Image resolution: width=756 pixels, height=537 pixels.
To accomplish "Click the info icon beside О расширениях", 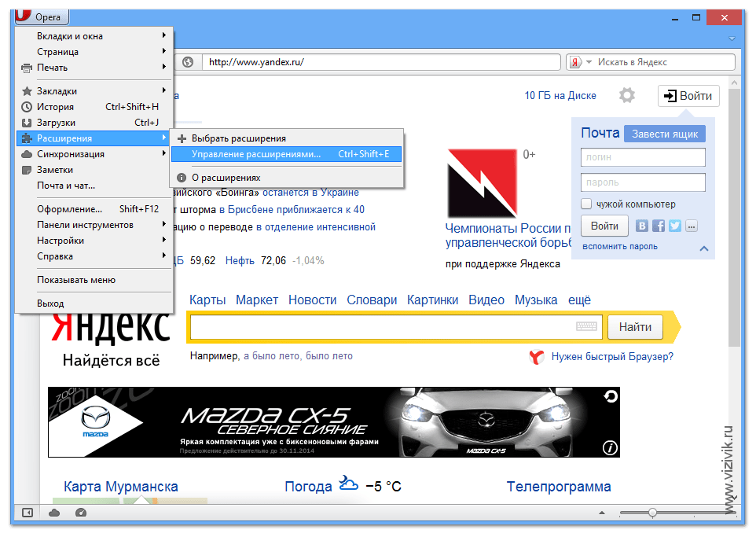I will pos(182,178).
